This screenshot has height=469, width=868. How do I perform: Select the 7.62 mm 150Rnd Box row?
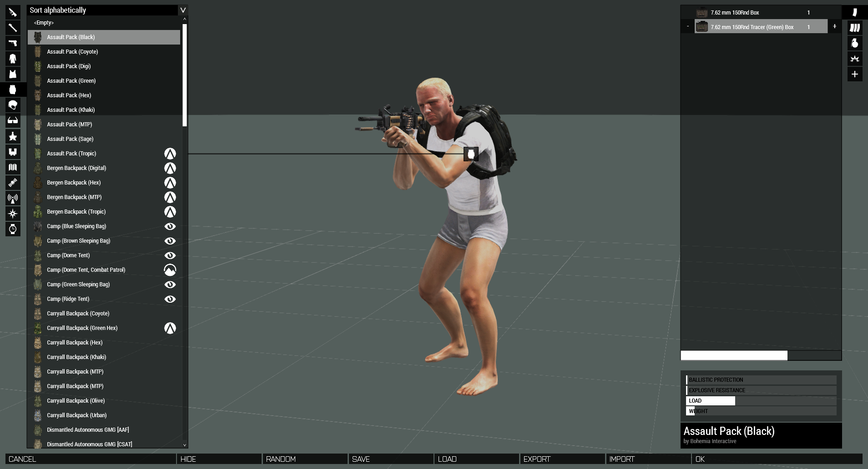click(761, 12)
